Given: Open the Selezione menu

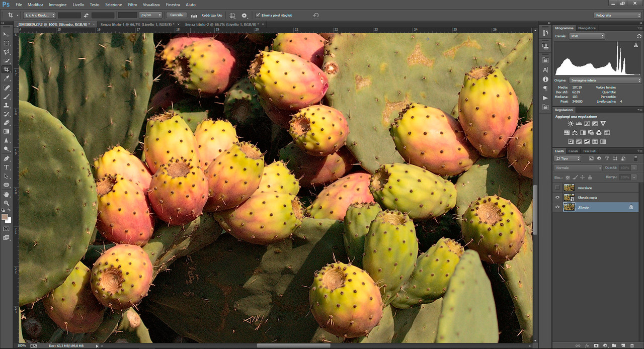Looking at the screenshot, I should pos(113,5).
